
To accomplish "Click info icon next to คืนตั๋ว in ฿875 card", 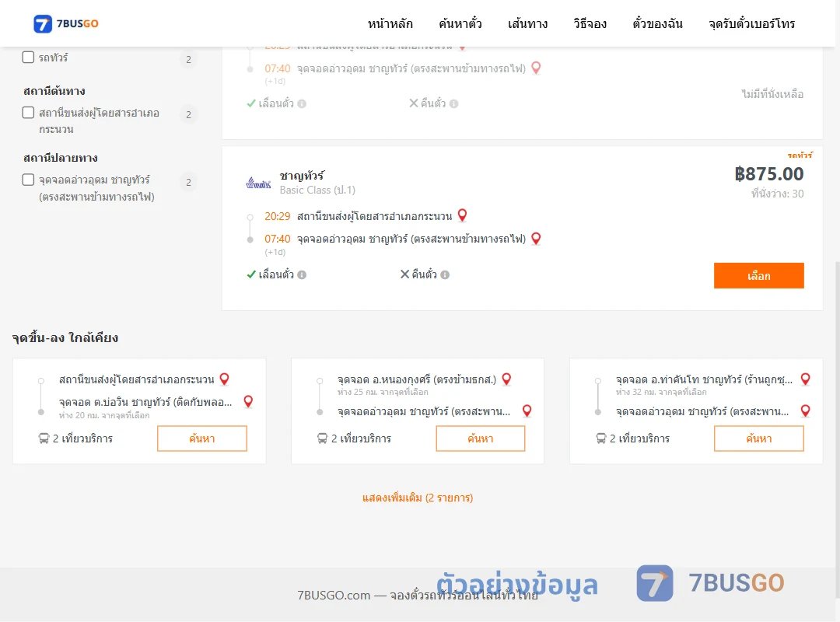I will click(445, 274).
